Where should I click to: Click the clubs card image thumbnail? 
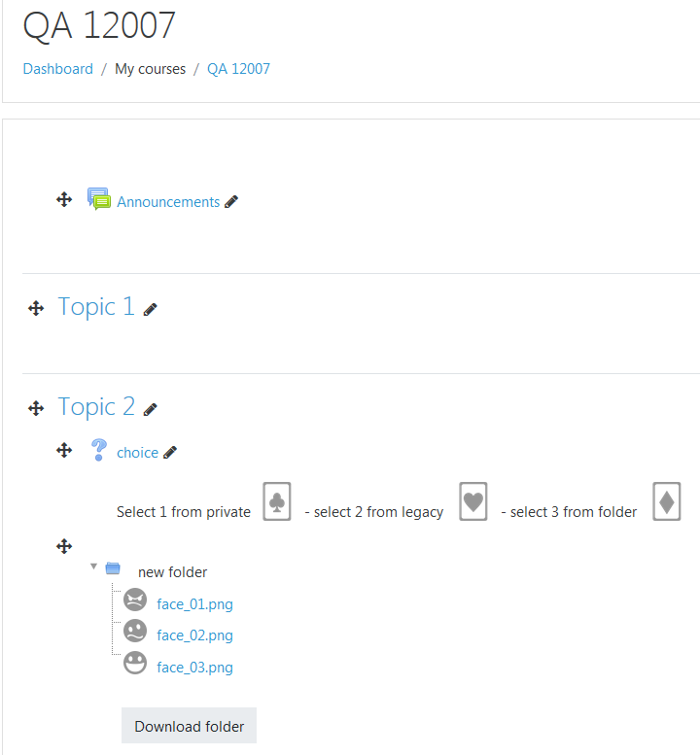pos(277,501)
